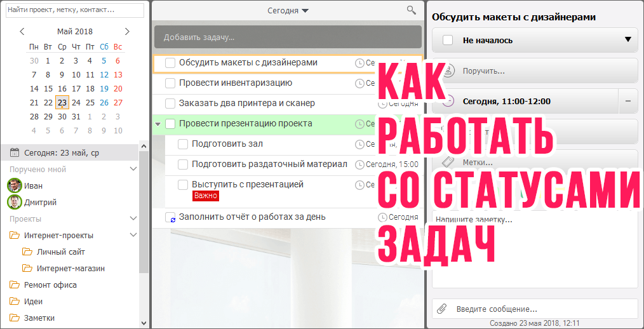Click clock icon on 'Выступить с презентацией' subtask

coord(359,185)
